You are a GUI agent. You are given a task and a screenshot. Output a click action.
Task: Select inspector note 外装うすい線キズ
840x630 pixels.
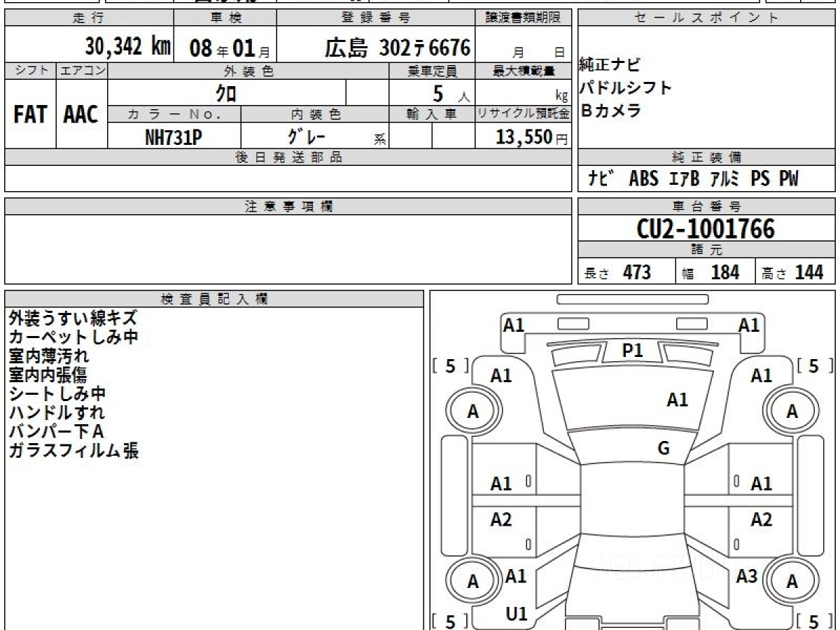(x=73, y=318)
